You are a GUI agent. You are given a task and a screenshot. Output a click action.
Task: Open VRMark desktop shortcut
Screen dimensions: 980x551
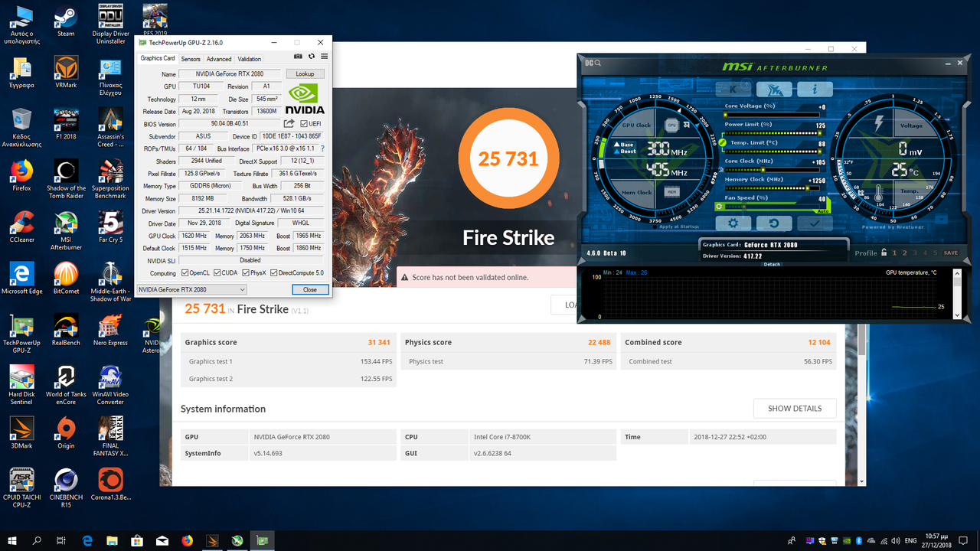coord(66,73)
